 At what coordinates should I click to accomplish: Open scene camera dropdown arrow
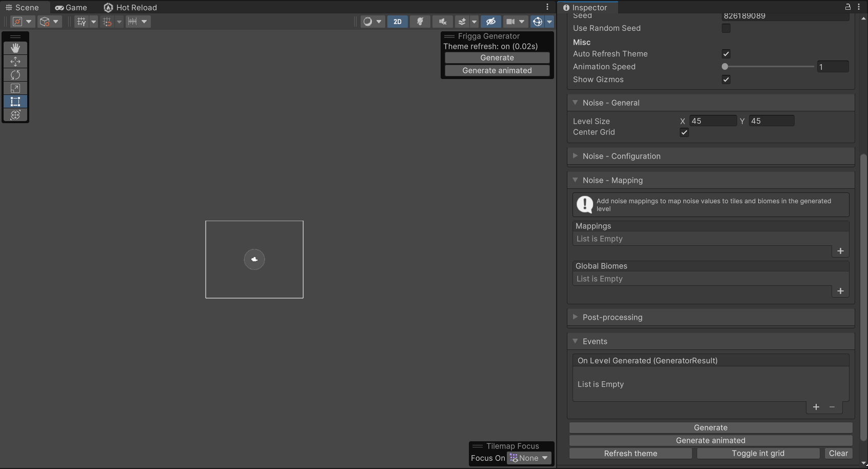click(522, 22)
